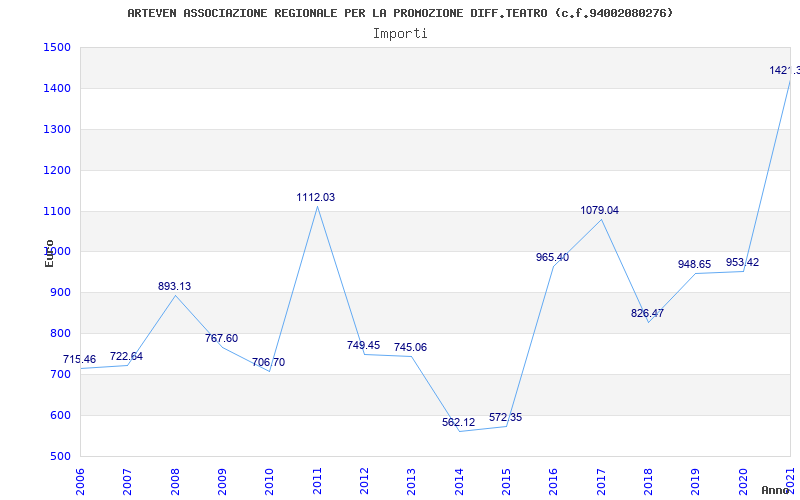Click the 2019 x-axis year label

click(x=696, y=482)
